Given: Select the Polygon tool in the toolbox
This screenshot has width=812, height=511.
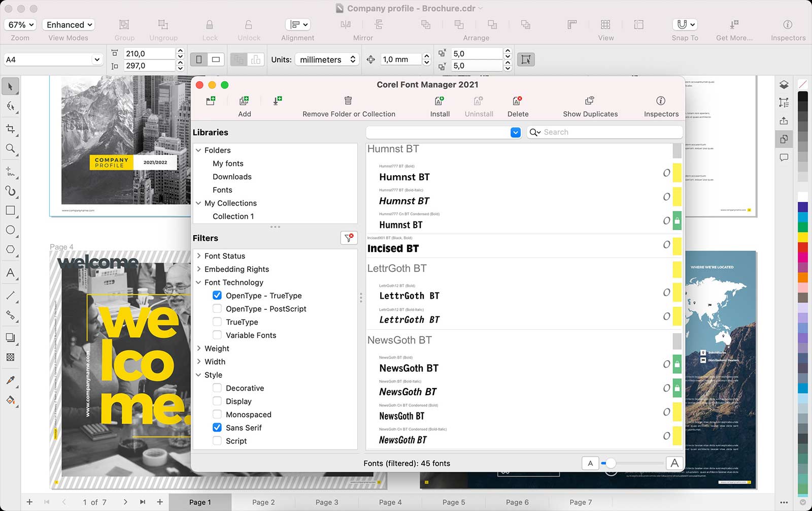Looking at the screenshot, I should (x=10, y=249).
